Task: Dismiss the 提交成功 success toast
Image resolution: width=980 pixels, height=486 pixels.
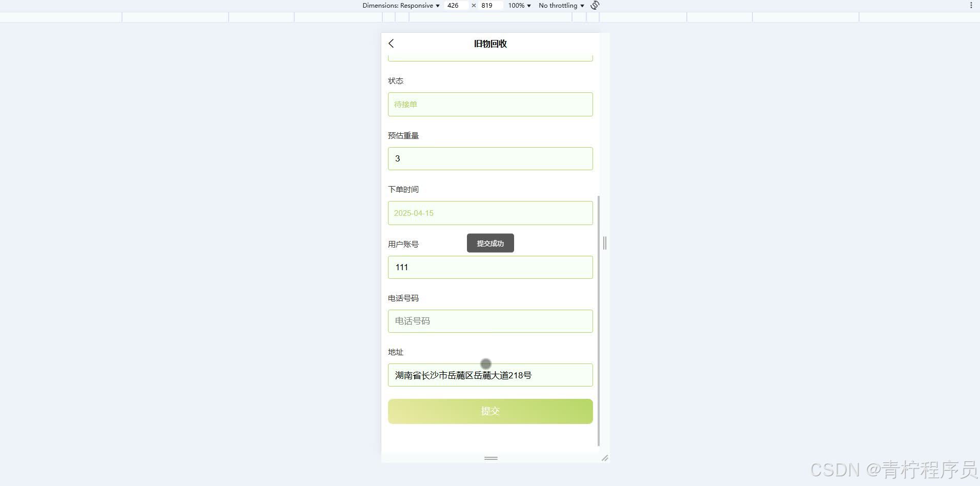Action: pos(490,243)
